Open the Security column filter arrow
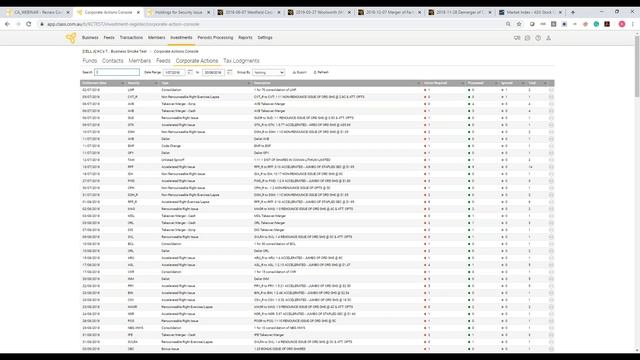Screen dimensions: 640x360 coord(156,83)
